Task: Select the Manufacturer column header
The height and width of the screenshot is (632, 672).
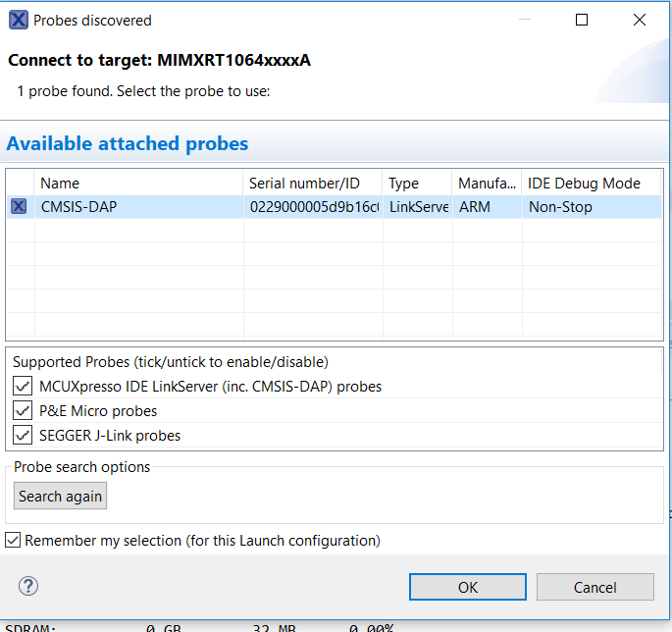Action: tap(487, 184)
